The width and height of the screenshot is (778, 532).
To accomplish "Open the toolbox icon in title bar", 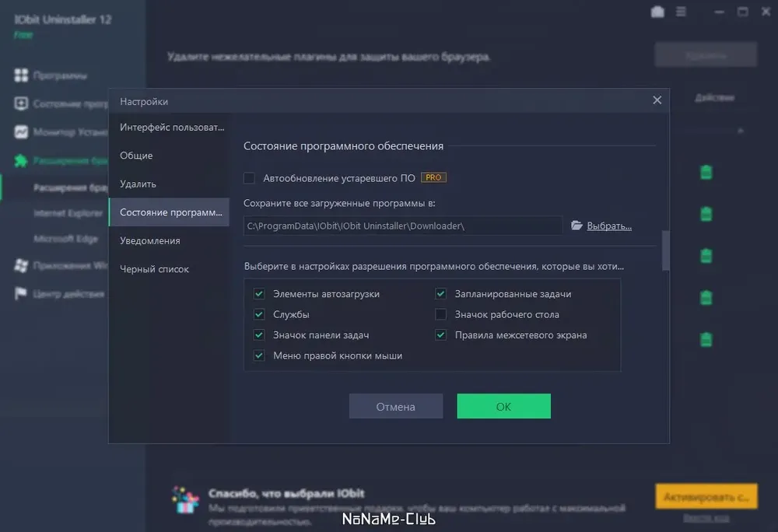I will pyautogui.click(x=657, y=12).
